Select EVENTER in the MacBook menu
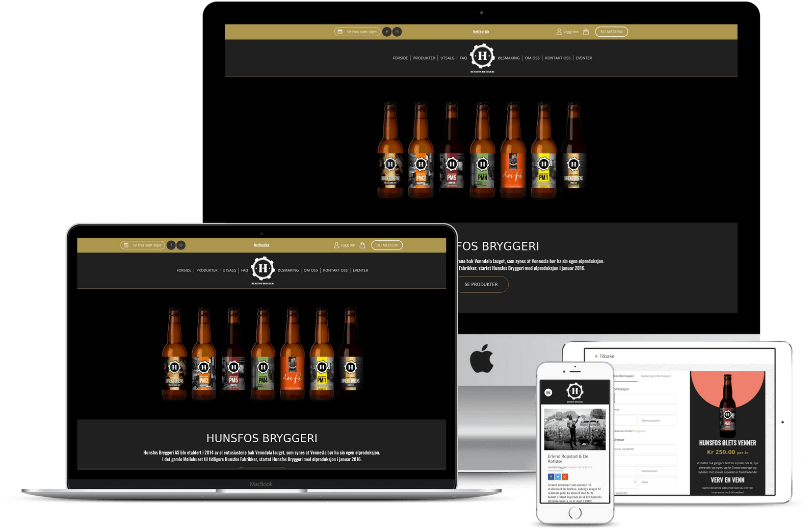The image size is (812, 529). click(360, 270)
